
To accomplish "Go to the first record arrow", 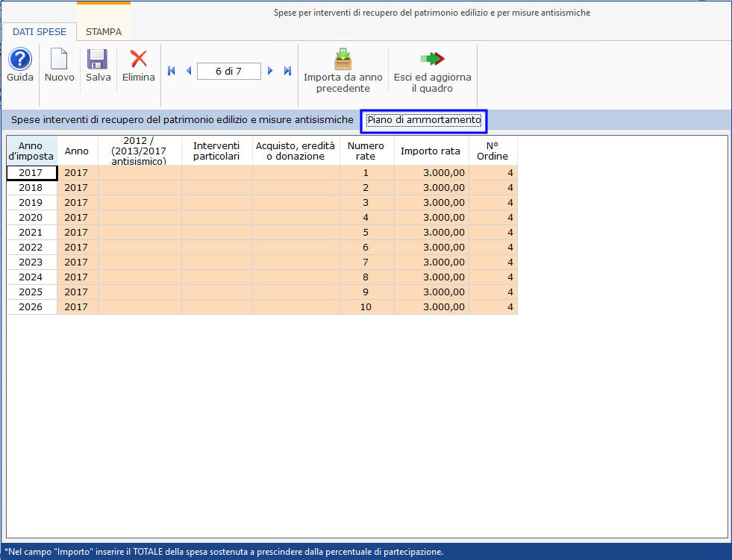I will (172, 71).
